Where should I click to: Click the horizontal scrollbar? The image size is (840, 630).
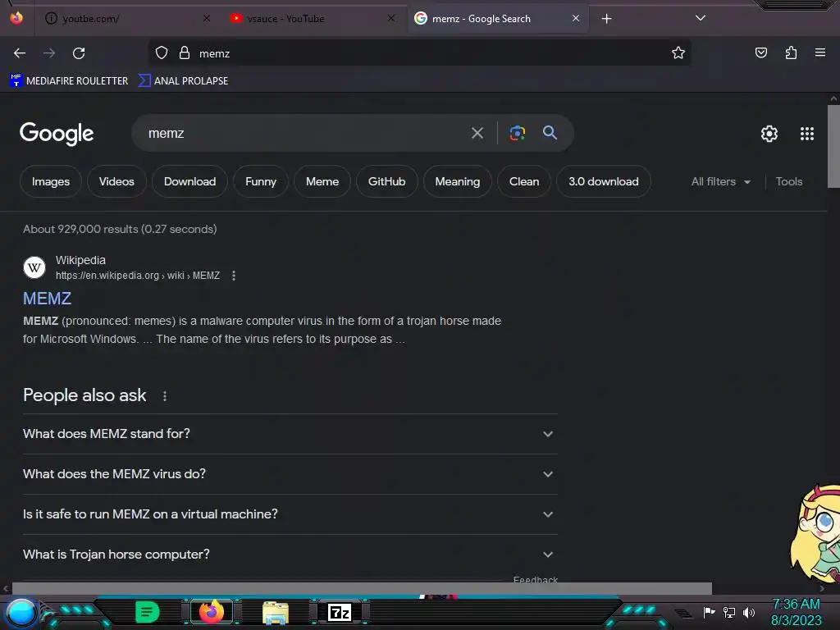tap(362, 588)
